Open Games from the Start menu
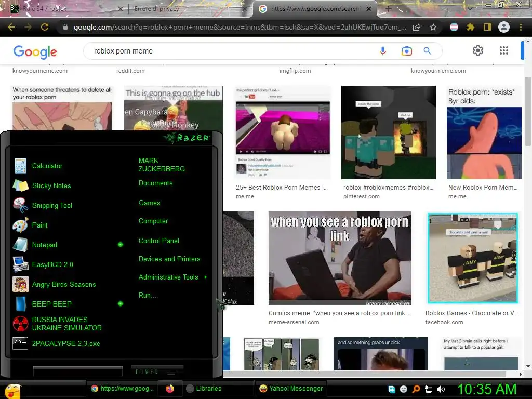532x399 pixels. 149,203
